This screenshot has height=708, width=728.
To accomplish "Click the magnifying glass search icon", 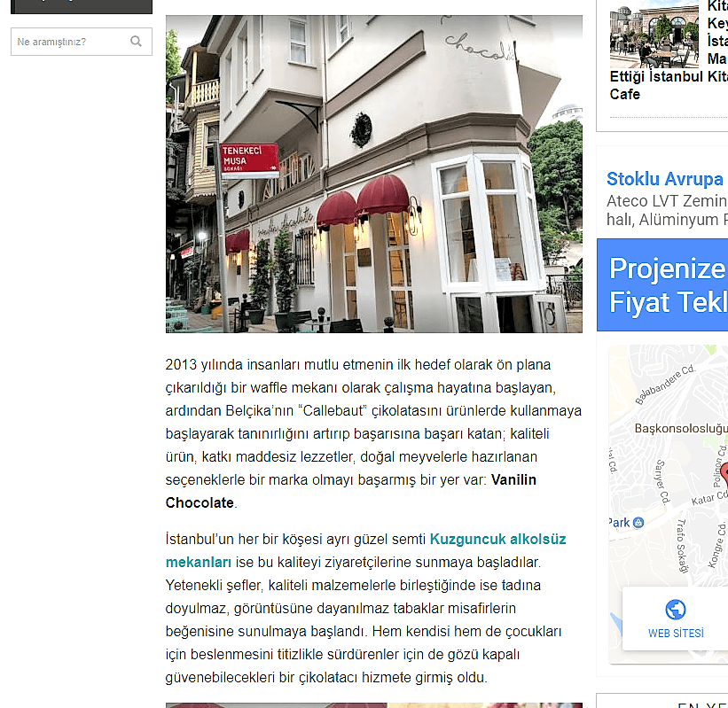I will click(x=136, y=42).
